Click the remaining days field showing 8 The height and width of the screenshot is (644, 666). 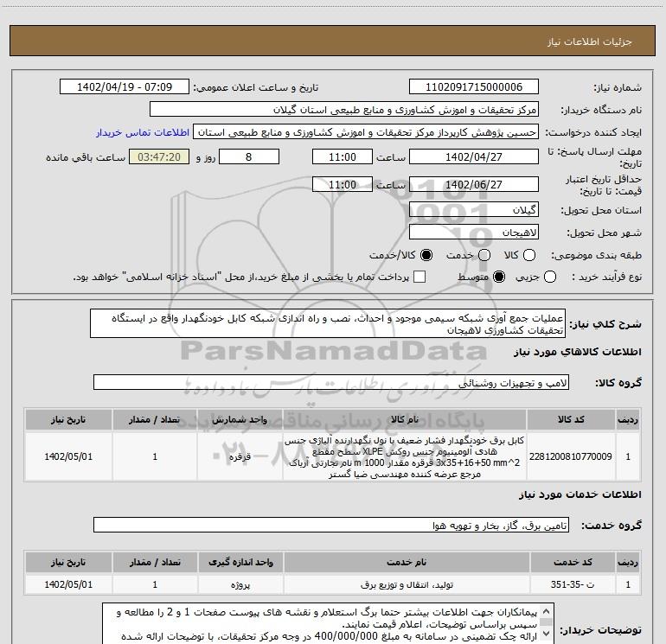[249, 156]
